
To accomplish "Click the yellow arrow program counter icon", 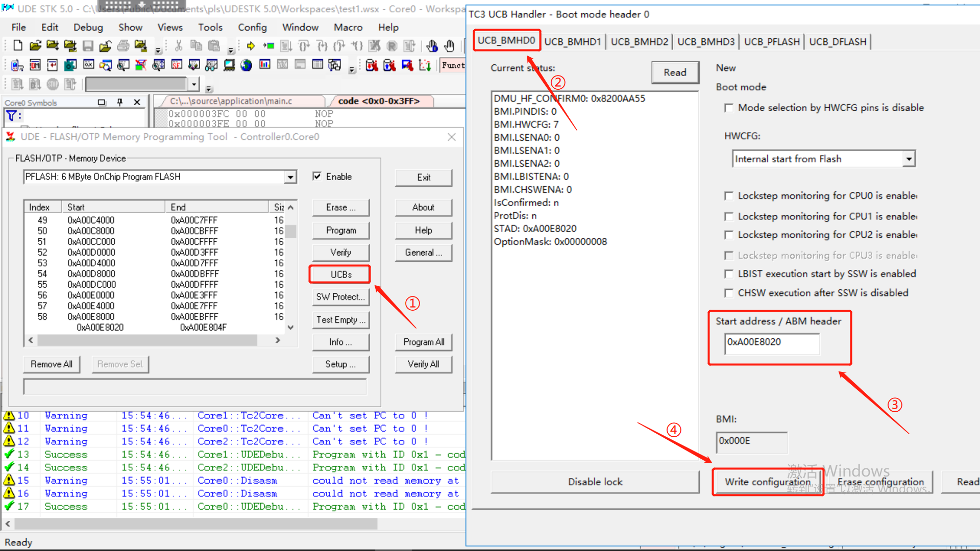I will (x=251, y=46).
